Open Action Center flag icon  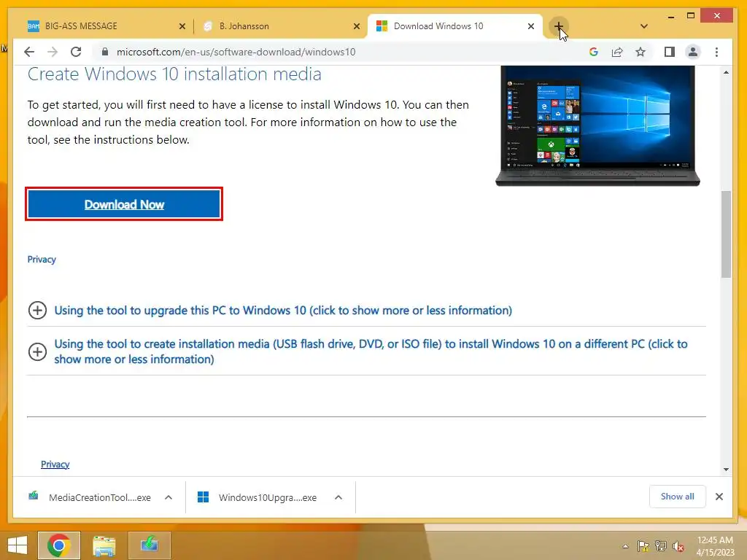(643, 546)
